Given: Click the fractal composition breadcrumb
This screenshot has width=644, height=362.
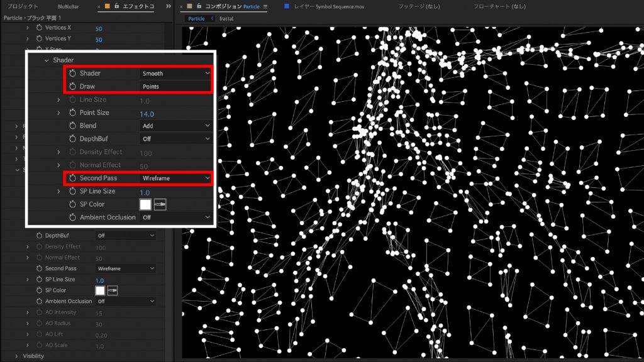Looking at the screenshot, I should pos(226,19).
